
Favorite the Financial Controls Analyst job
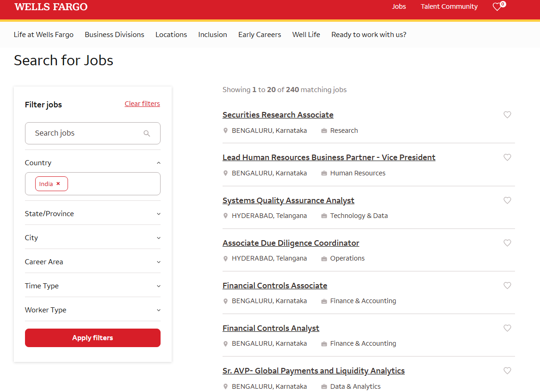coord(507,328)
